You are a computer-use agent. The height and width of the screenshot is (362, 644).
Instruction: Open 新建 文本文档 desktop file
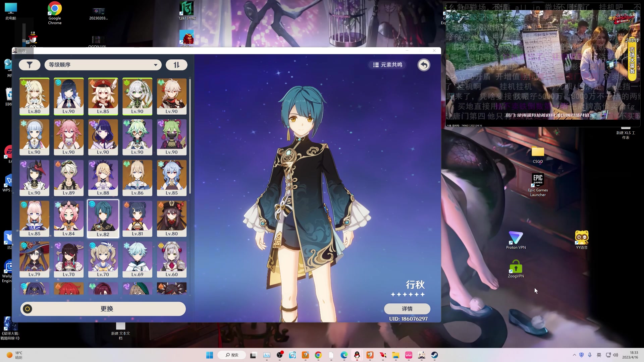[x=120, y=331]
